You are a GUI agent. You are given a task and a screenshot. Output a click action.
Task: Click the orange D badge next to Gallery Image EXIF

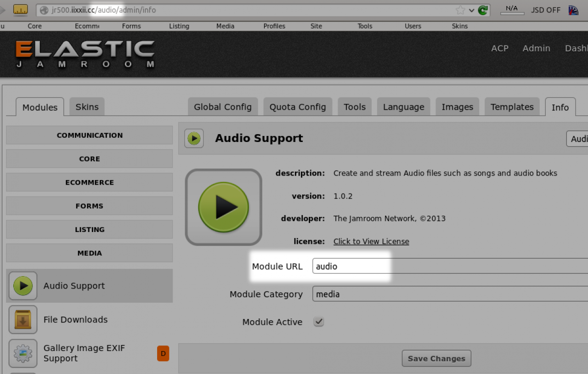163,353
